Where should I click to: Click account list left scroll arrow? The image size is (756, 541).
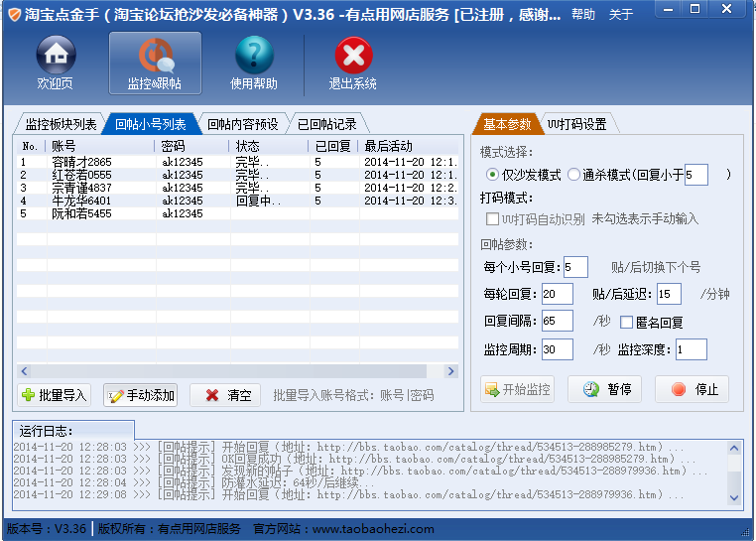pyautogui.click(x=24, y=371)
